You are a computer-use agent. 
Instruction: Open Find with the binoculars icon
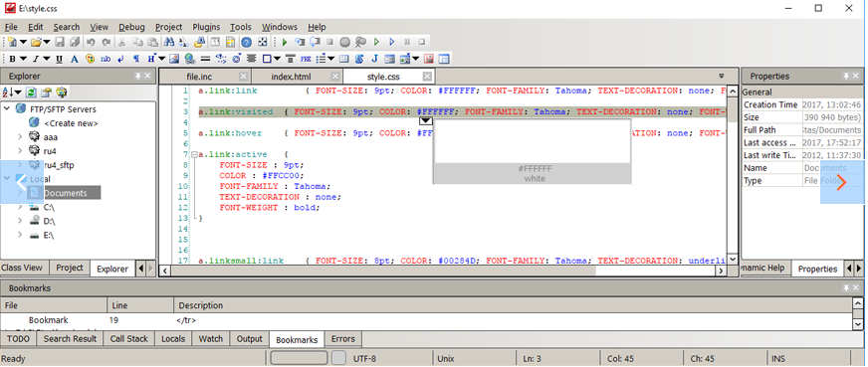coord(169,42)
